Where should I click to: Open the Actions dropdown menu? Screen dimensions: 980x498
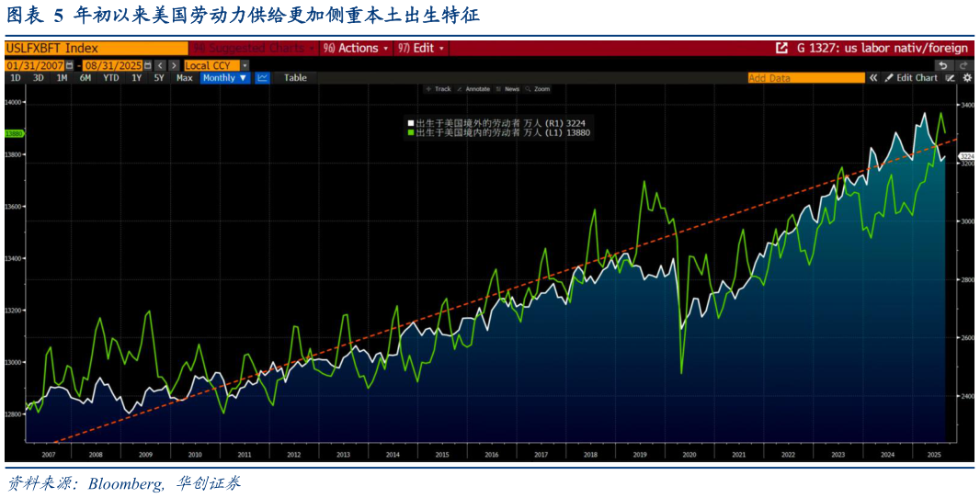click(x=356, y=48)
